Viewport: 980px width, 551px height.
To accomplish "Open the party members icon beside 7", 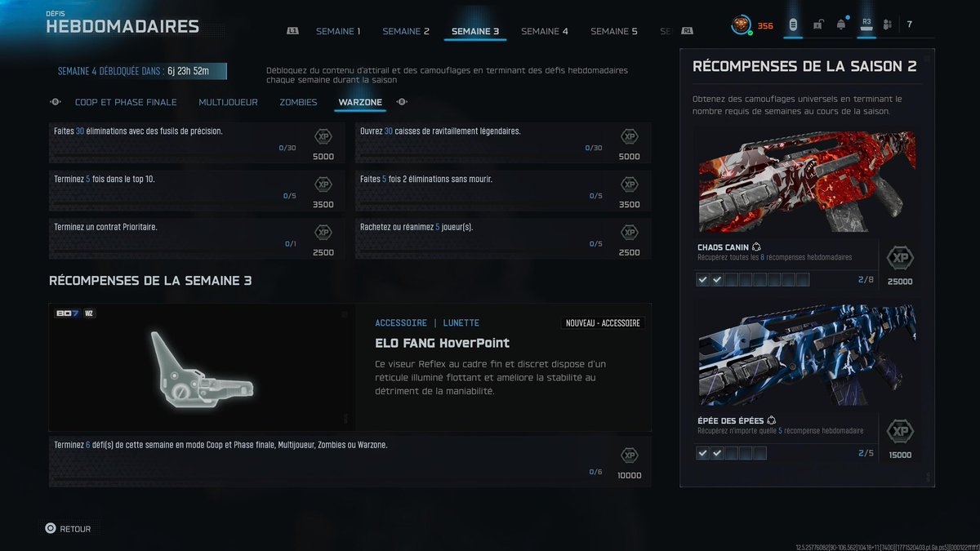I will click(x=888, y=24).
